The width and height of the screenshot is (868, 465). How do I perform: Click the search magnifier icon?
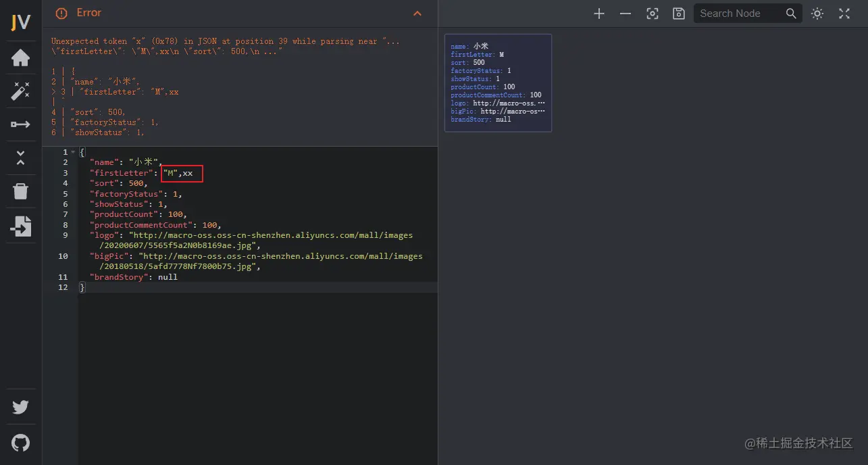[x=791, y=14]
